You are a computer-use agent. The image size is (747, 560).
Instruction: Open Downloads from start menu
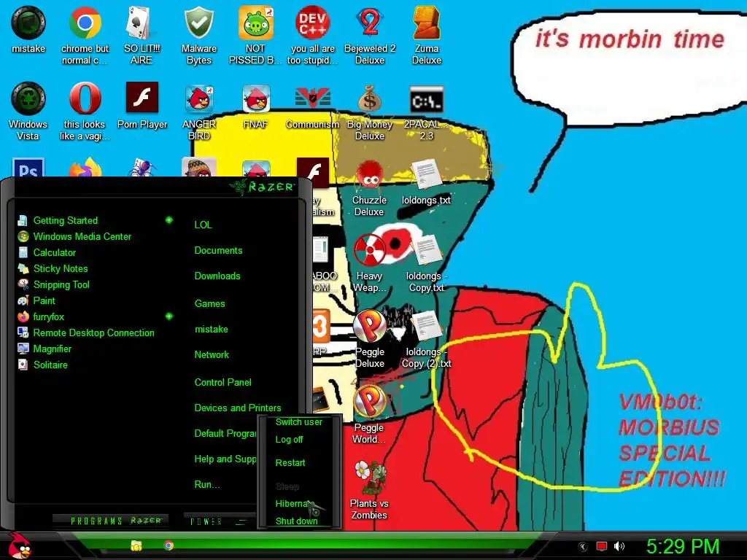217,276
